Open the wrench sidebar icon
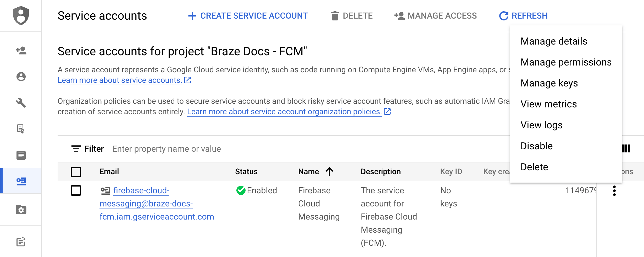This screenshot has width=644, height=257. 21,103
